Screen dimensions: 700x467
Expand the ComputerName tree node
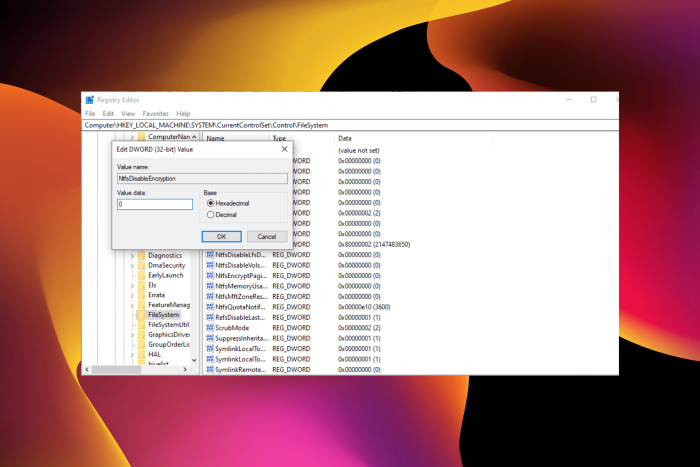(132, 137)
